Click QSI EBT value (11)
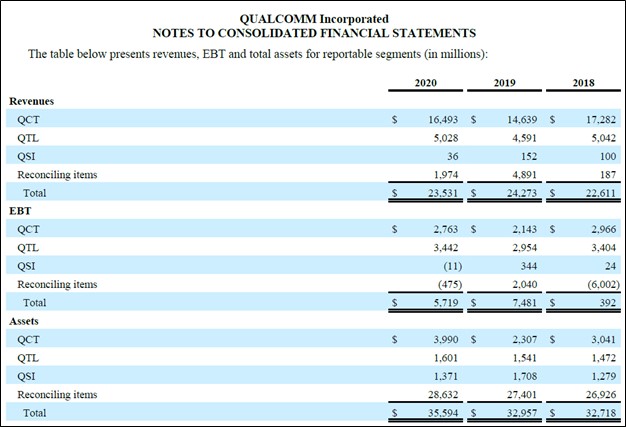Screen dimensions: 626x427 tap(452, 266)
